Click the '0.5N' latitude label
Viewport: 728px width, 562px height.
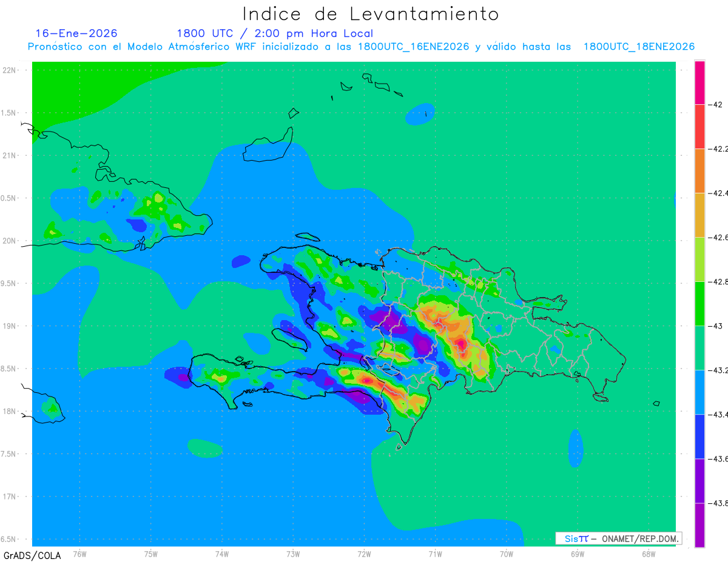(9, 198)
